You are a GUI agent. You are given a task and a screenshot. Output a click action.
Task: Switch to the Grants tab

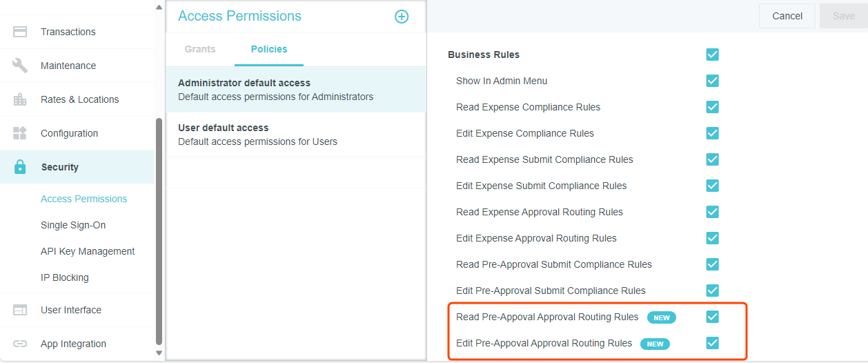click(200, 49)
